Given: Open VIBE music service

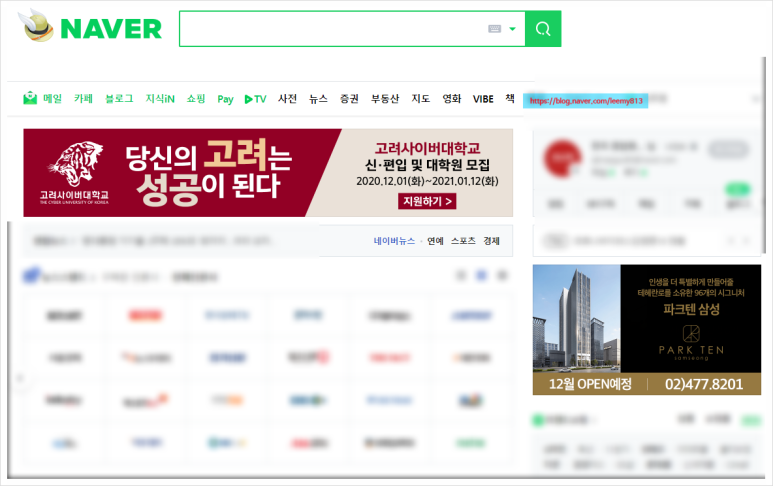Looking at the screenshot, I should (x=483, y=99).
